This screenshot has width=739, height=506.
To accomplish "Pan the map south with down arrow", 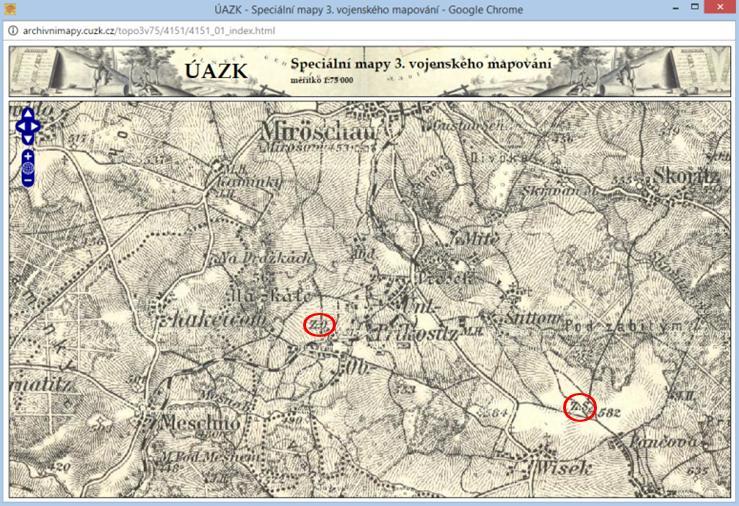I will 28,139.
